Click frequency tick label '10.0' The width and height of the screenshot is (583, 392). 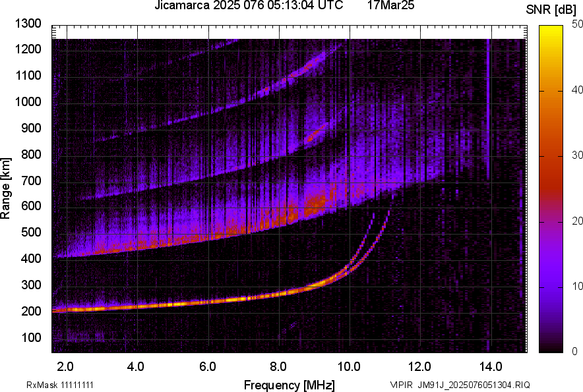click(349, 367)
